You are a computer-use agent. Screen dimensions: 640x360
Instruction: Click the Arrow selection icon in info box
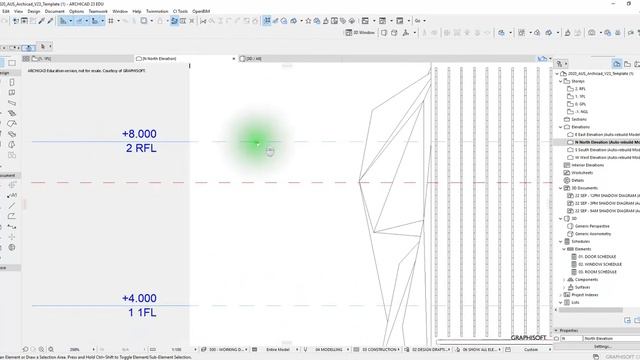coord(43,47)
